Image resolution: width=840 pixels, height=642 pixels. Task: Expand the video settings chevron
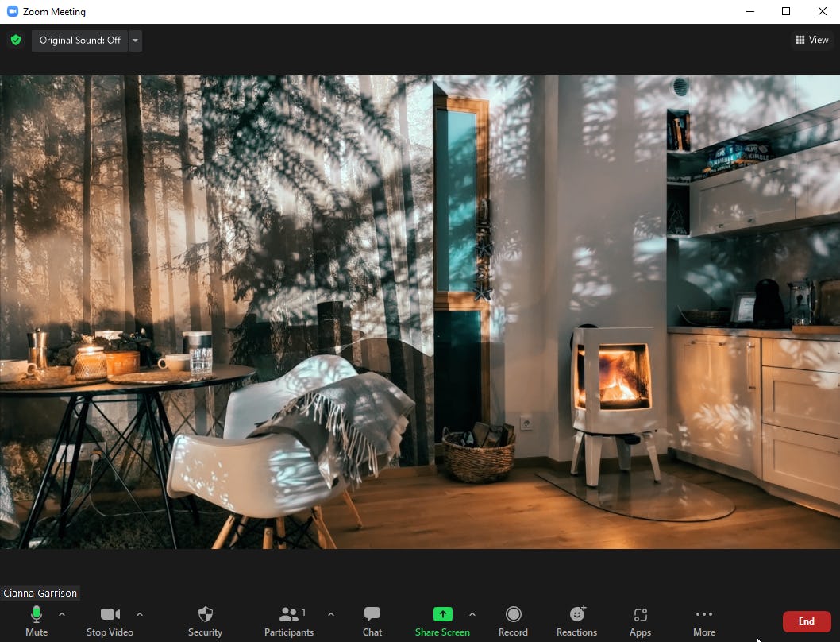coord(140,615)
